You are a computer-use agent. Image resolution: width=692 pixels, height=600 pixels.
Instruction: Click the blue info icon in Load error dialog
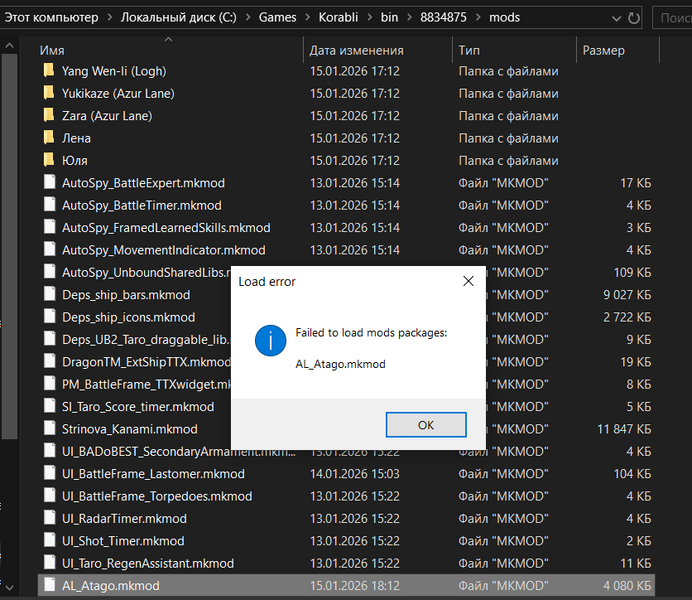point(270,341)
